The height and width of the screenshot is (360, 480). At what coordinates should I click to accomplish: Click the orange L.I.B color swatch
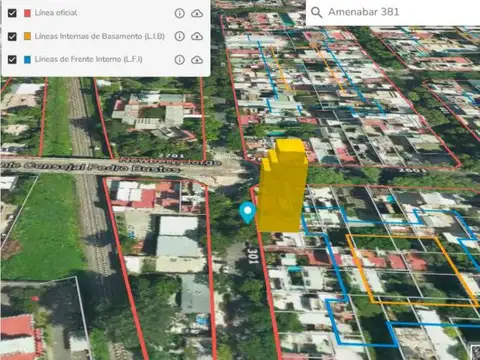click(x=27, y=36)
